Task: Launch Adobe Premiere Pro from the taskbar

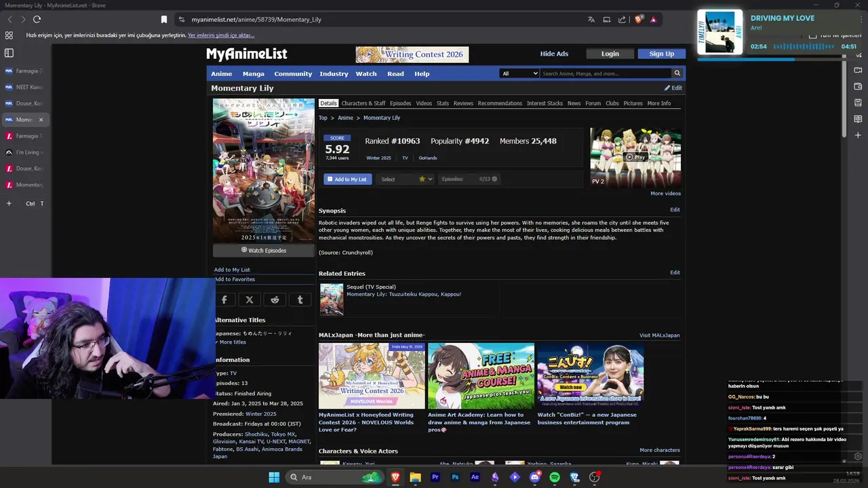Action: pos(435,477)
